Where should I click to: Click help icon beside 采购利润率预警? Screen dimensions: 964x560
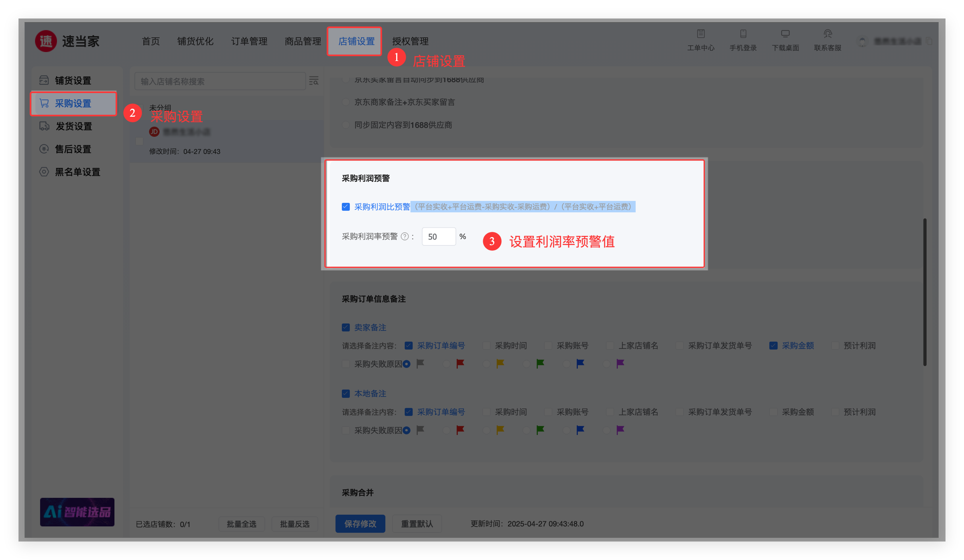pos(405,237)
